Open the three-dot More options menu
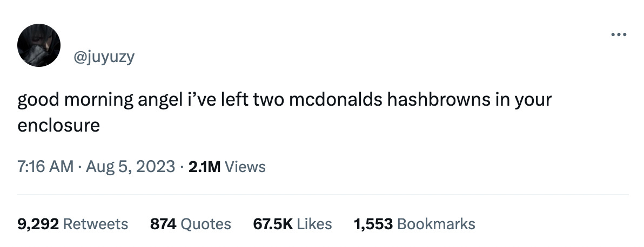 click(619, 35)
